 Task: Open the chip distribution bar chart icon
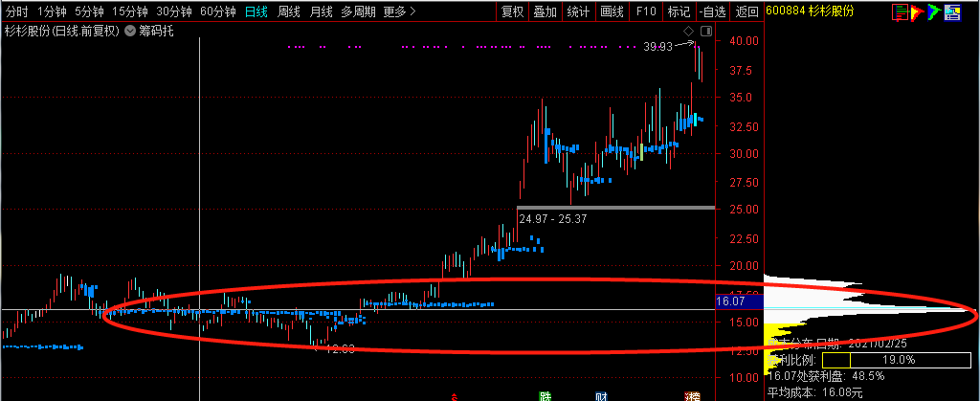tap(900, 11)
